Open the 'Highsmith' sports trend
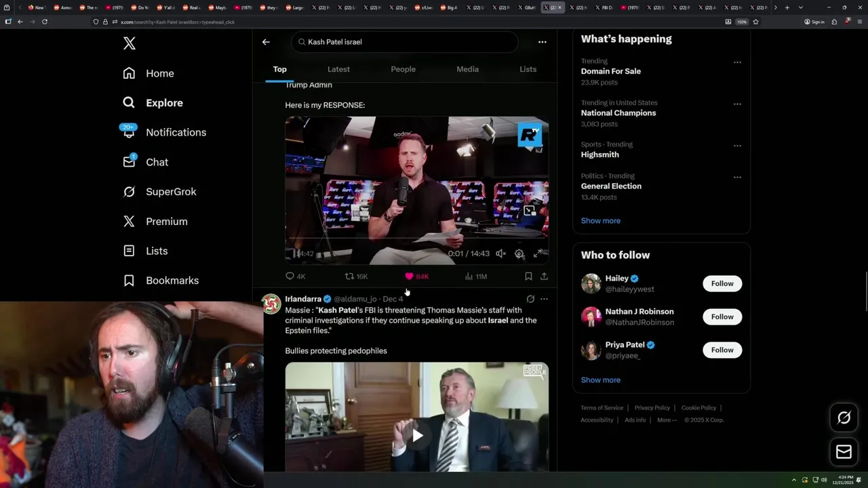Image resolution: width=868 pixels, height=488 pixels. (x=599, y=155)
